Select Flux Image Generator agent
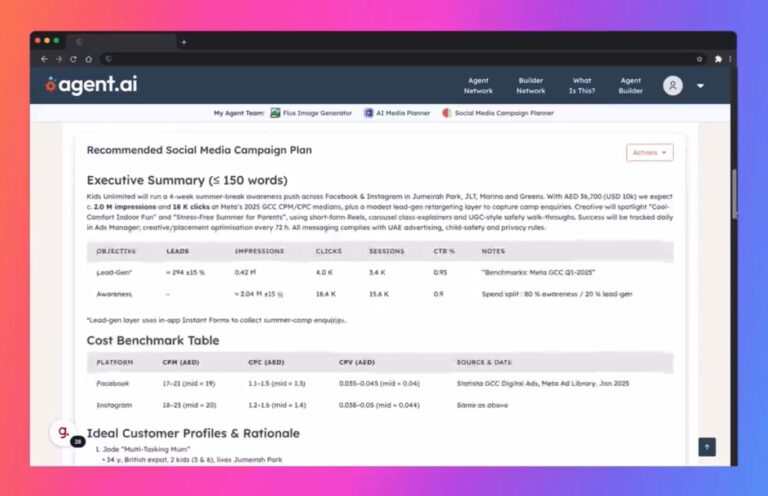Viewport: 768px width, 496px height. point(311,113)
